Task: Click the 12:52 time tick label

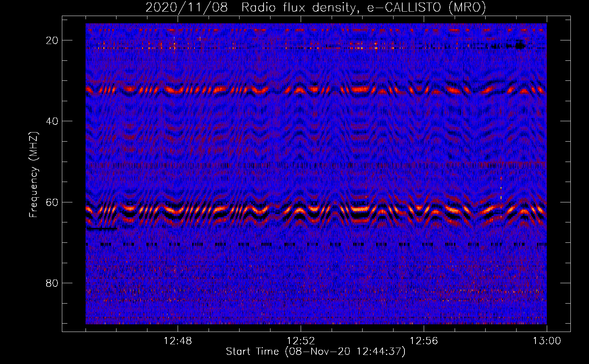Action: click(x=301, y=341)
